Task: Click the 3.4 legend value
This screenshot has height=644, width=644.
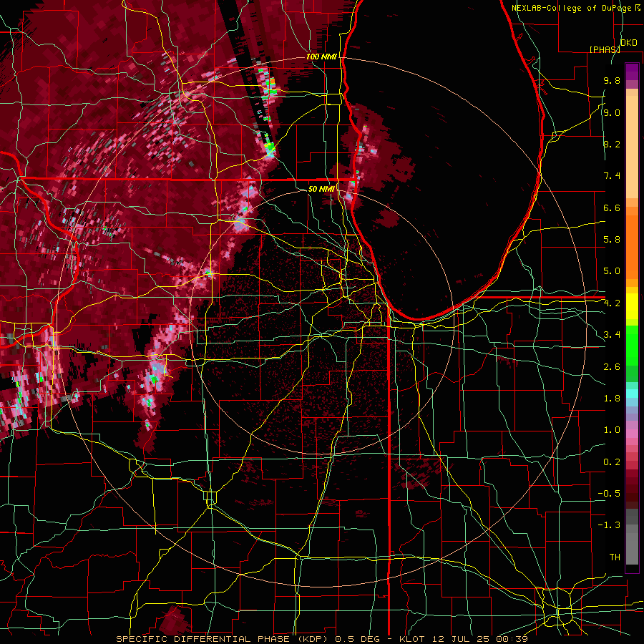Action: [x=612, y=334]
